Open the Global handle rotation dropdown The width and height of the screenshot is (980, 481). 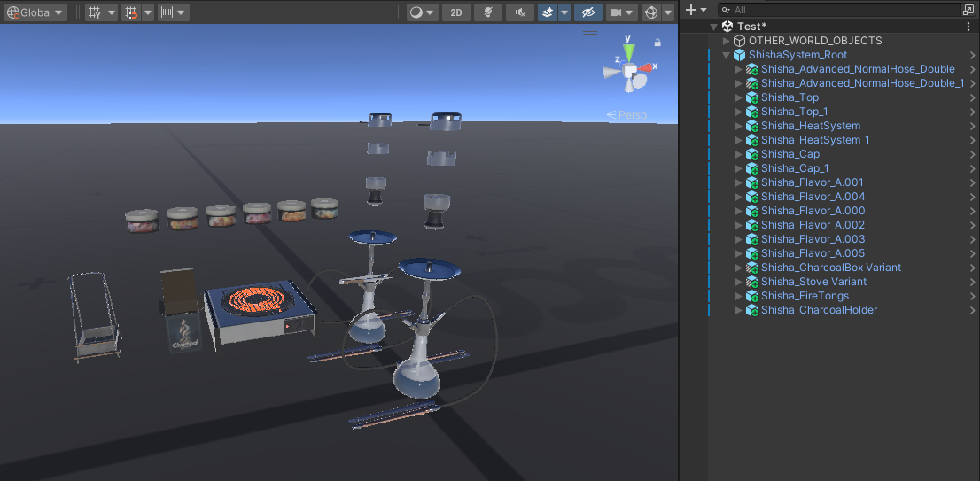point(35,12)
